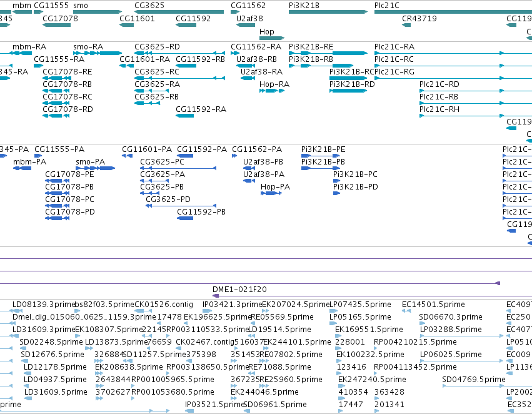Click the CG3625 gene label
This screenshot has width=532, height=414.
[149, 6]
